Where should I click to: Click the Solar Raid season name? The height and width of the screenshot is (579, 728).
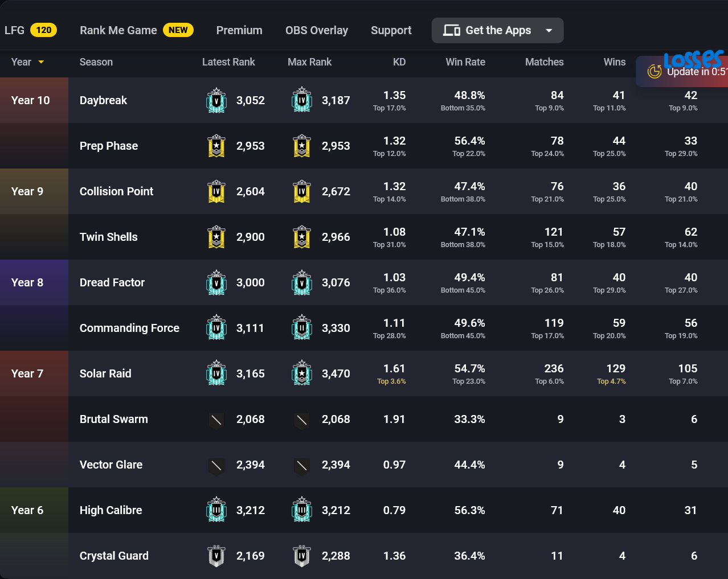(105, 373)
